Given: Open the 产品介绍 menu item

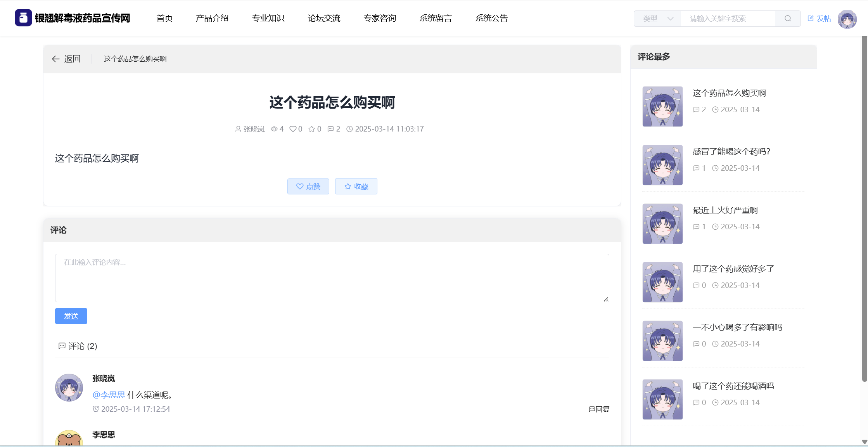Looking at the screenshot, I should (212, 18).
